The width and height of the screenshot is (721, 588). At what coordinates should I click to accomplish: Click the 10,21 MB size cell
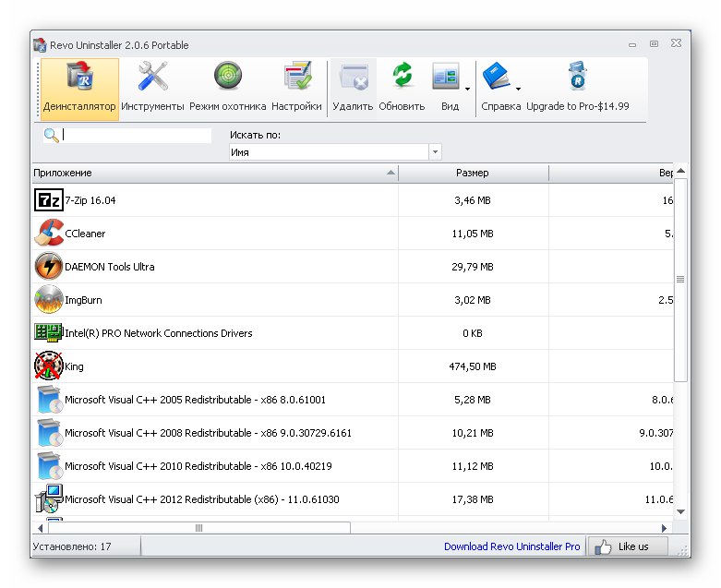[473, 433]
